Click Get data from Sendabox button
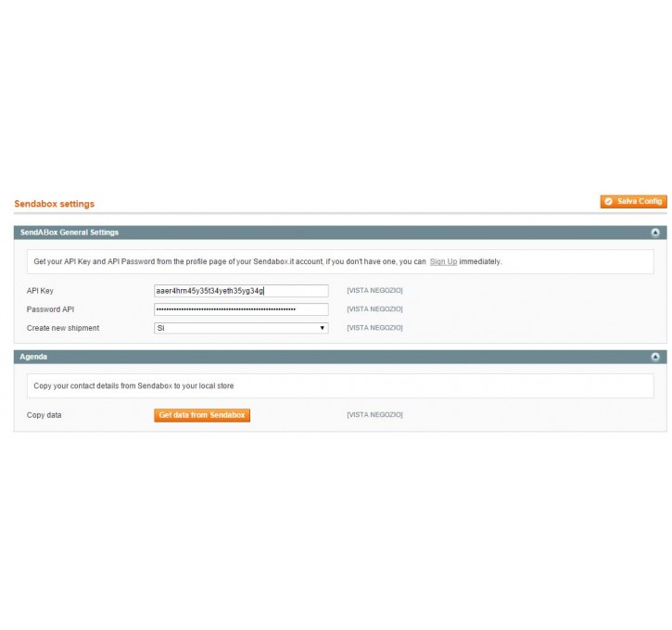The image size is (672, 630). tap(202, 415)
